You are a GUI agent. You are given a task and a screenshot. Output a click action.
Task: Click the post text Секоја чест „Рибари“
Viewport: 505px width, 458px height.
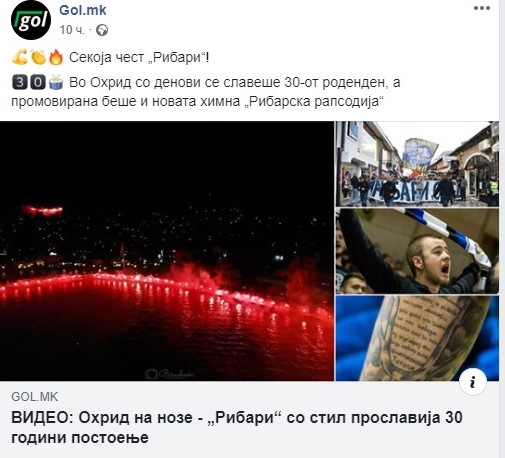point(139,58)
